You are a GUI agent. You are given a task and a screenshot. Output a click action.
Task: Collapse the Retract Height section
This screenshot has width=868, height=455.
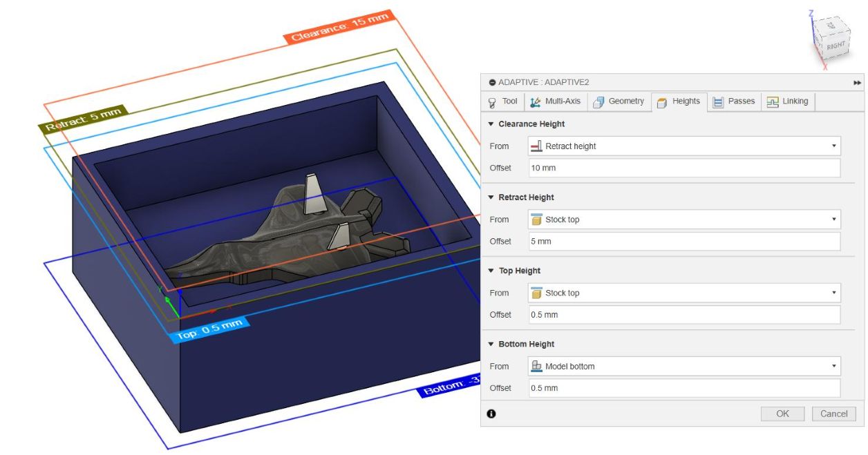click(x=491, y=197)
